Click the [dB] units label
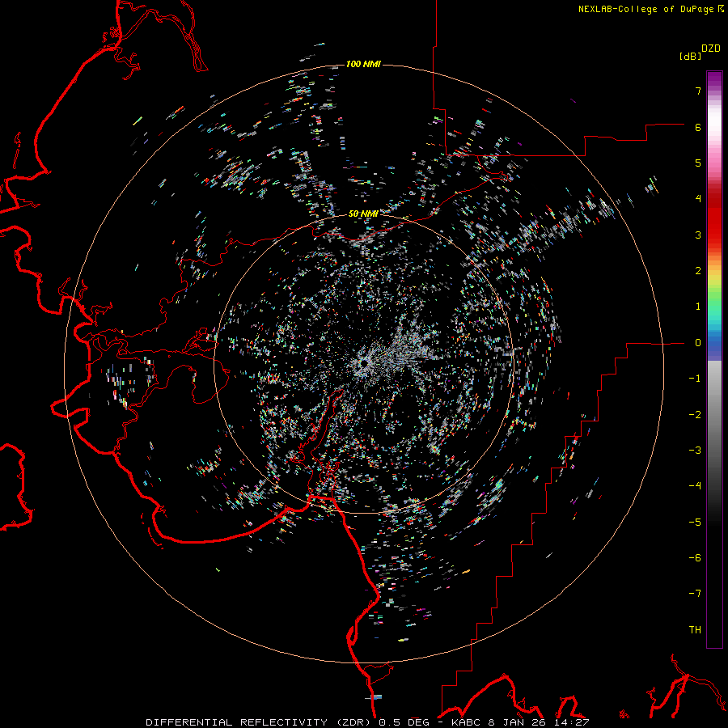The width and height of the screenshot is (728, 728). 691,57
